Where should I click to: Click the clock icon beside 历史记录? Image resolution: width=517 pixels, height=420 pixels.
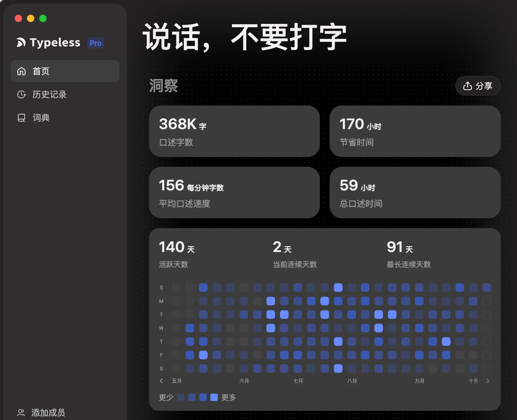pyautogui.click(x=21, y=94)
